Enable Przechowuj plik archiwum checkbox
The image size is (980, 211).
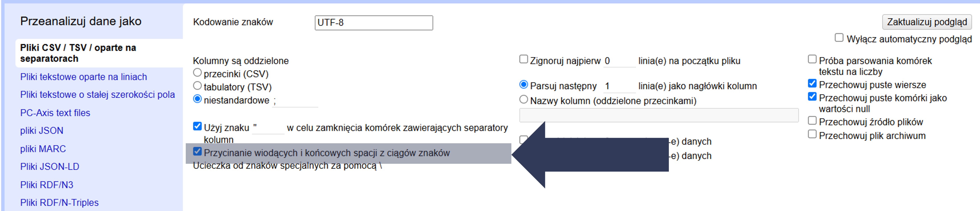[x=812, y=134]
